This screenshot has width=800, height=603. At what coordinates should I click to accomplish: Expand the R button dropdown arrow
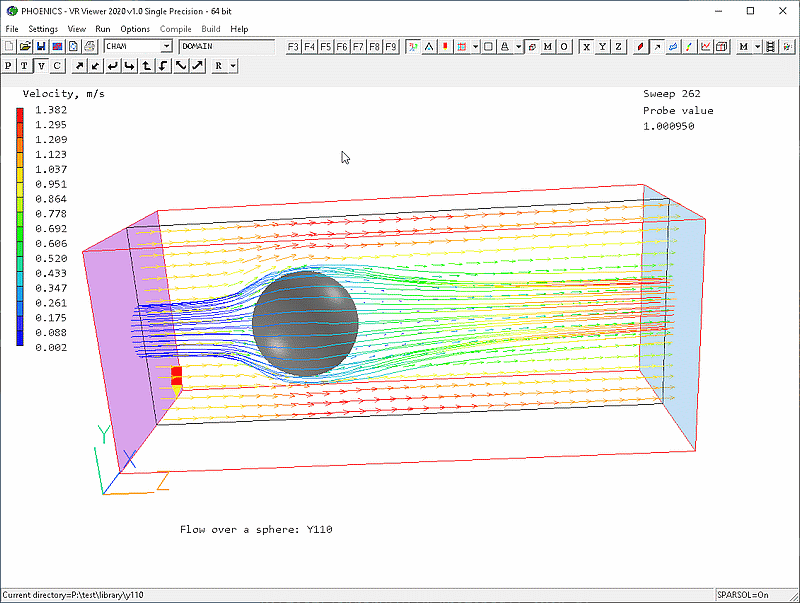pos(232,66)
